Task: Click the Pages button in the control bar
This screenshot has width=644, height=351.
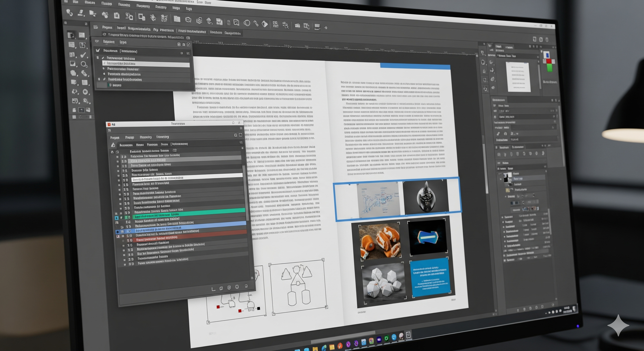Action: (107, 27)
